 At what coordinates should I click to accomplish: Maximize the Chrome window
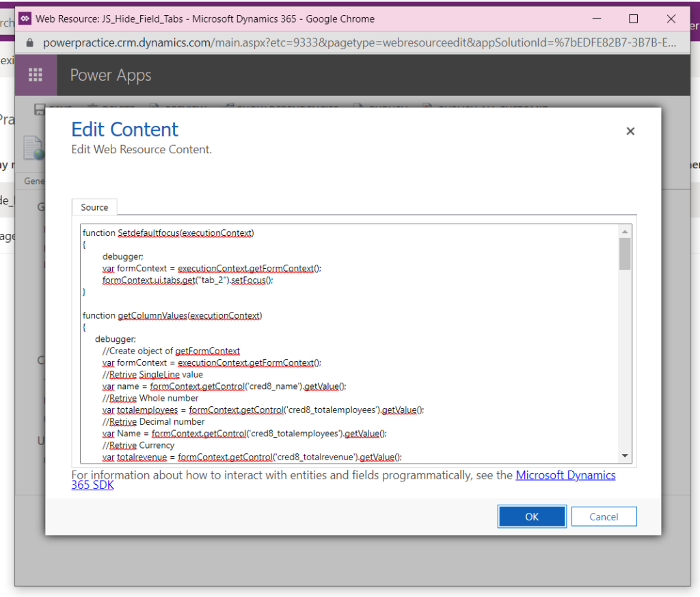(633, 18)
